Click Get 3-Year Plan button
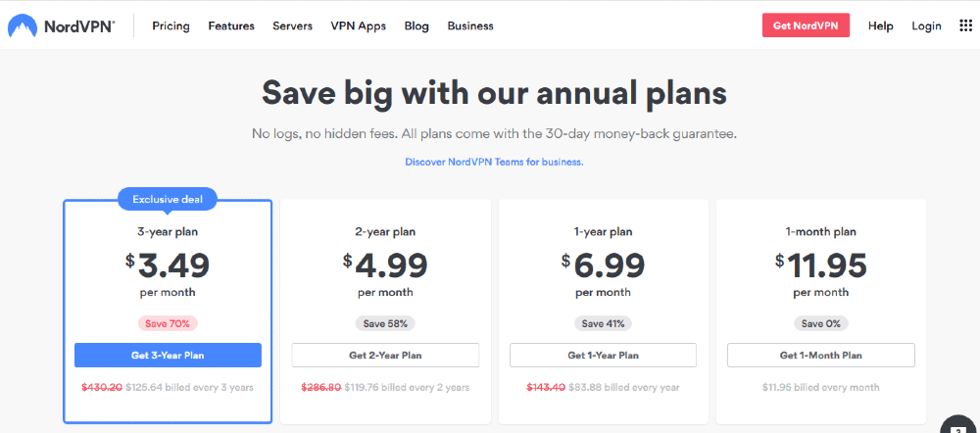Viewport: 980px width, 433px height. pos(168,355)
